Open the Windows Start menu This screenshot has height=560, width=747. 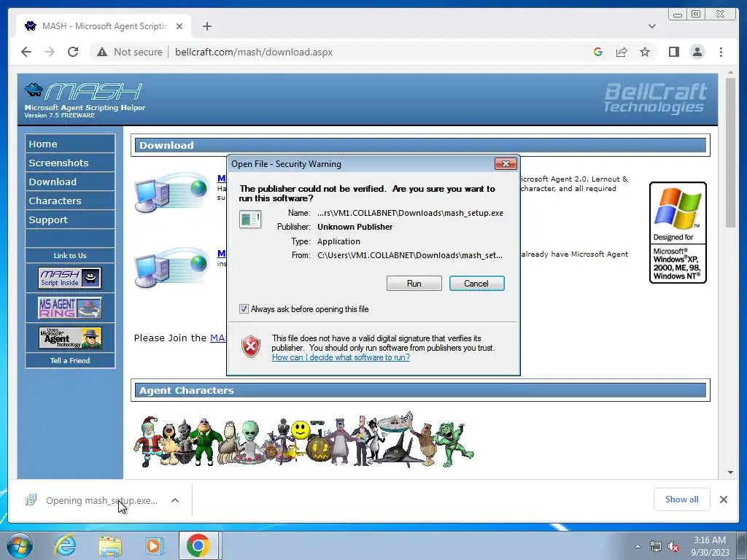tap(19, 545)
